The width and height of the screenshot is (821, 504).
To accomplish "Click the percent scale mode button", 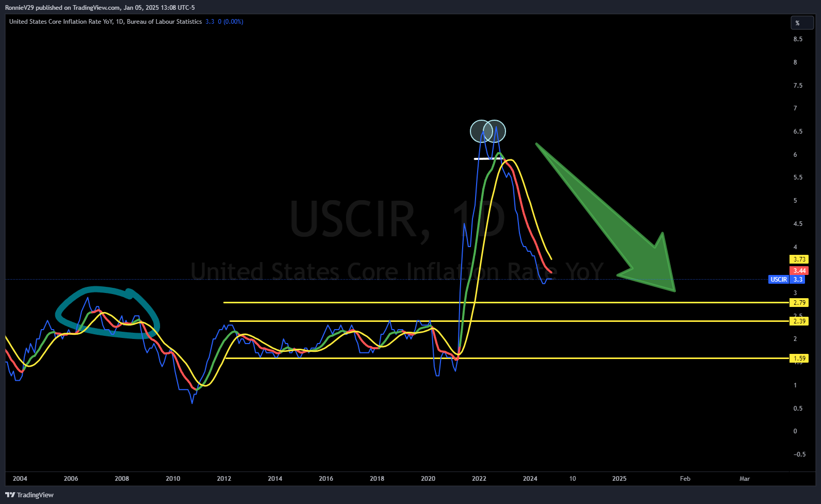I will point(802,23).
